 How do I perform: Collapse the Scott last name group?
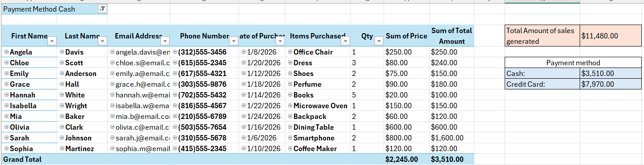click(x=62, y=63)
